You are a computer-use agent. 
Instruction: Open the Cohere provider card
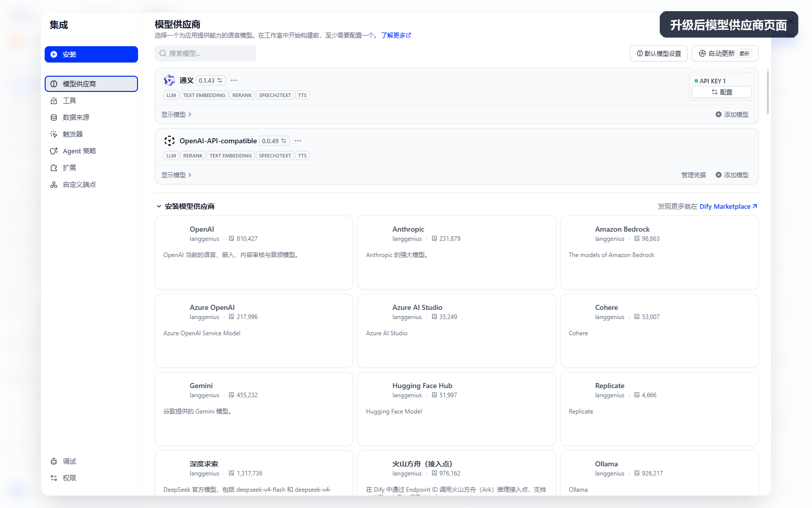[x=659, y=331]
